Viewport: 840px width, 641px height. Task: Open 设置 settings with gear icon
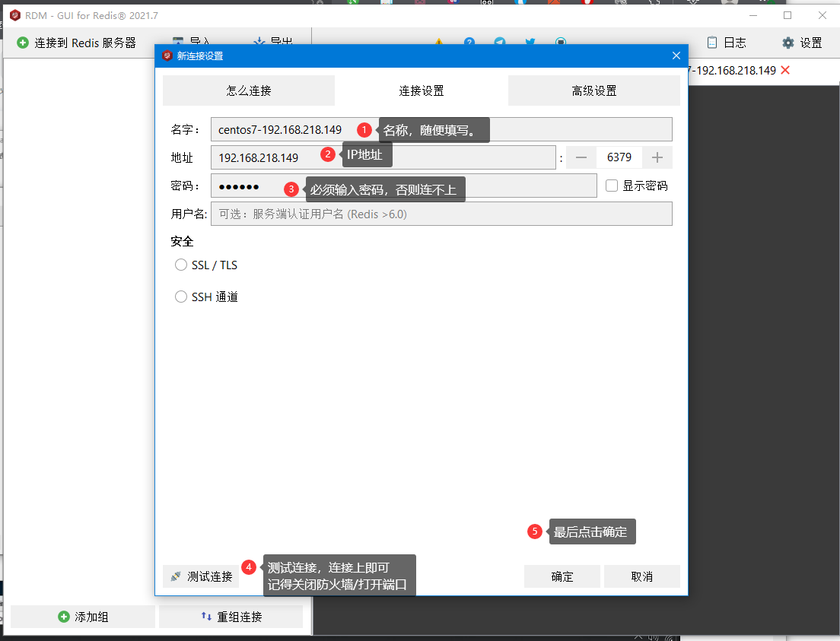802,43
